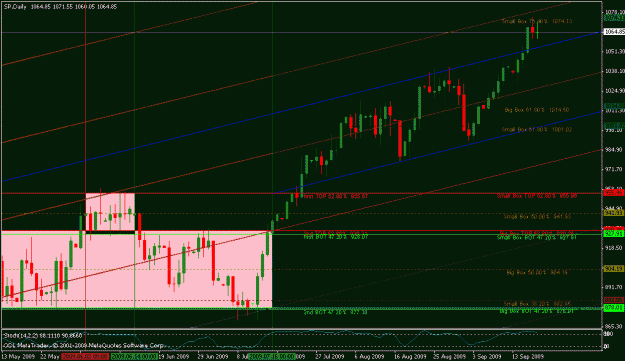Click the green 878.01 price tag

[x=614, y=308]
